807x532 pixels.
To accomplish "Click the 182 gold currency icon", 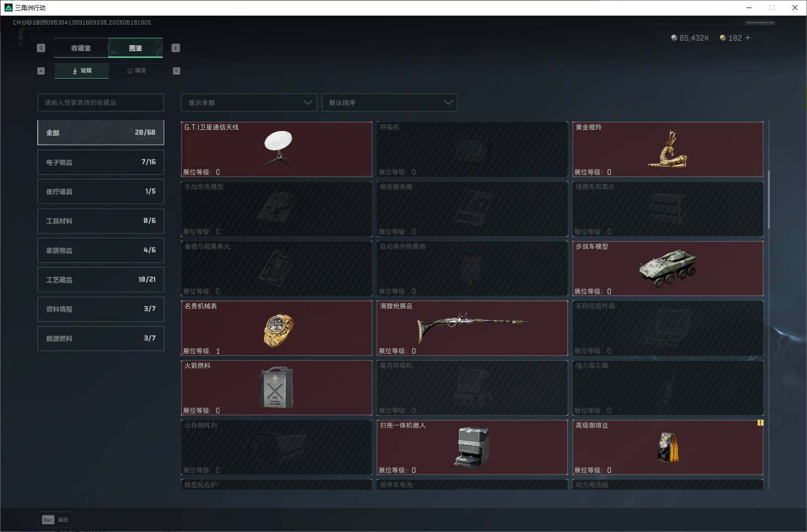I will tap(722, 38).
